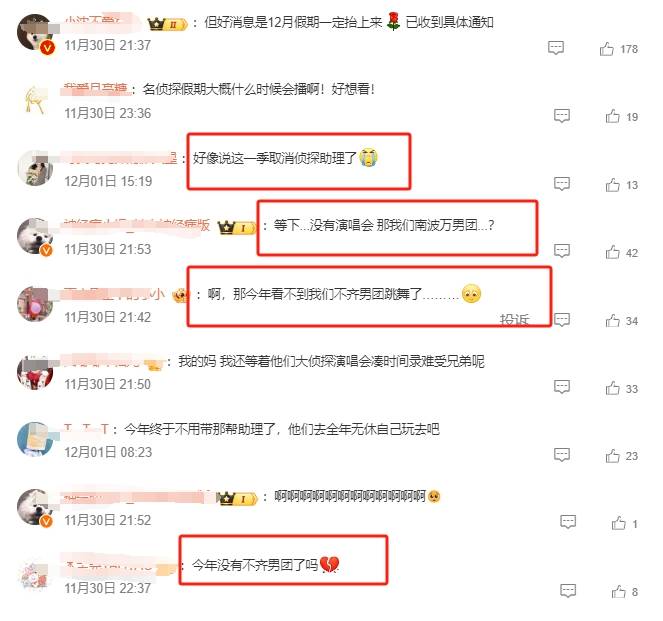663x621 pixels.
Task: Click 投诉 report link on comment
Action: coord(514,320)
